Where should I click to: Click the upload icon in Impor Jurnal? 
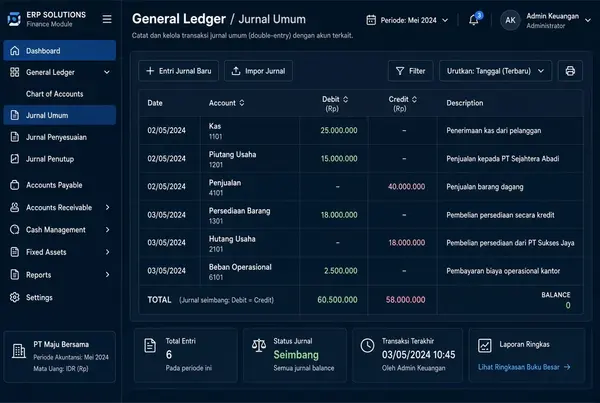tap(236, 71)
